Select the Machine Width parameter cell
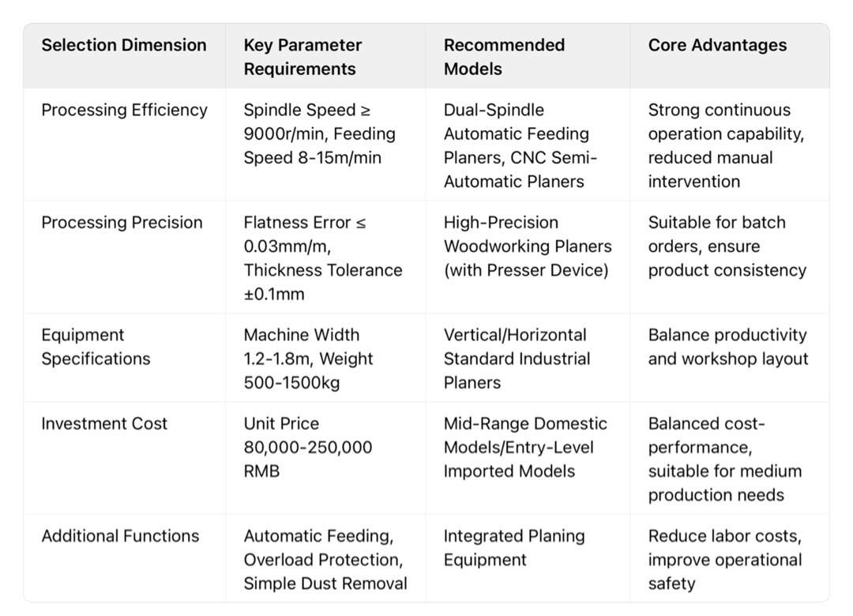The image size is (853, 616). point(308,359)
